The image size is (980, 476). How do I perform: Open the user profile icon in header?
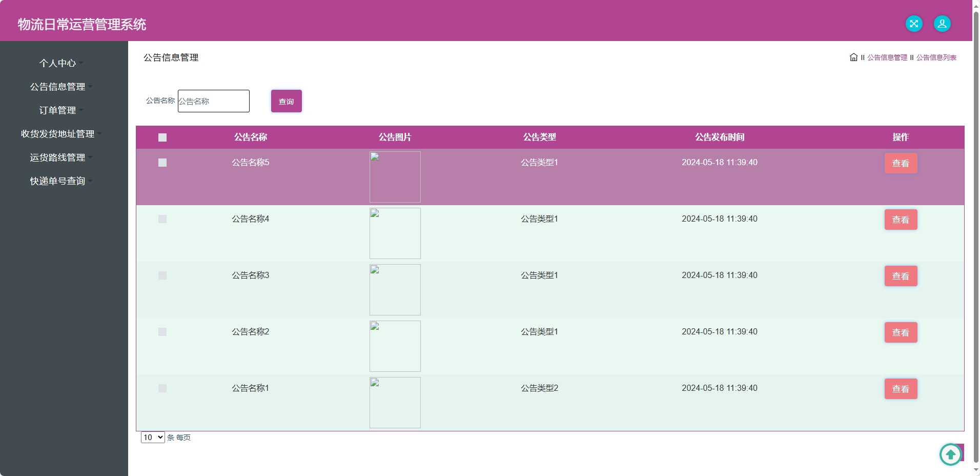click(x=941, y=23)
